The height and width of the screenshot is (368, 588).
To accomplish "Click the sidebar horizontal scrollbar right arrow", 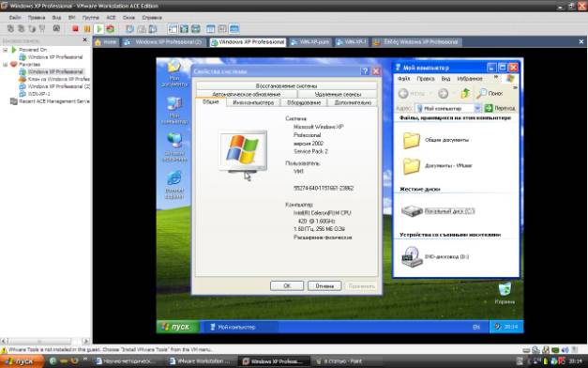I will [x=86, y=341].
